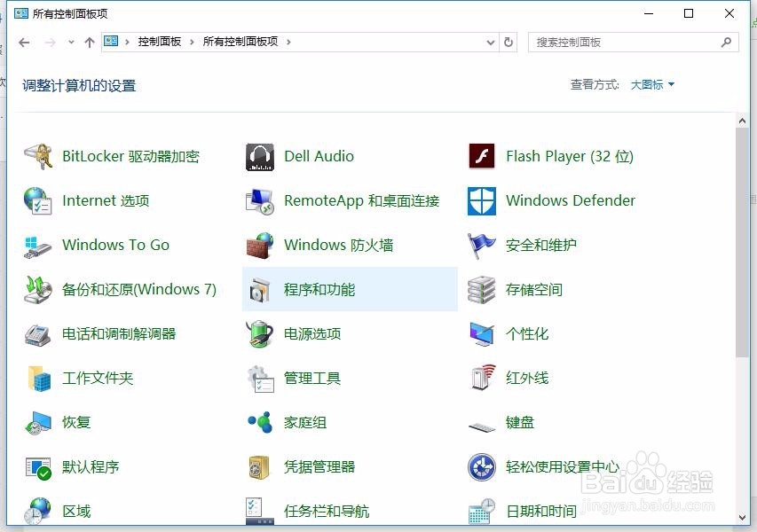
Task: Open the 电源选项 battery icon
Action: (x=260, y=333)
